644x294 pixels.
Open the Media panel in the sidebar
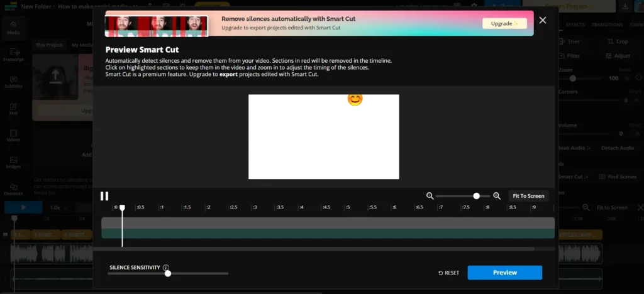pos(13,28)
